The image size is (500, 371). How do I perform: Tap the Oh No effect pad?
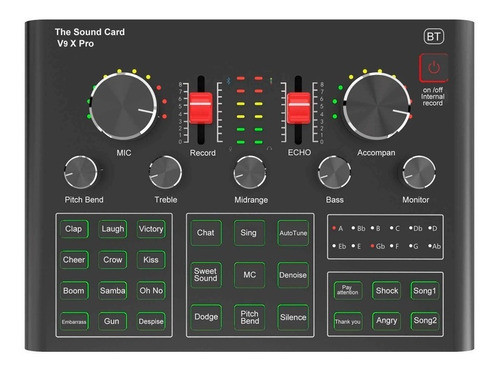point(151,291)
